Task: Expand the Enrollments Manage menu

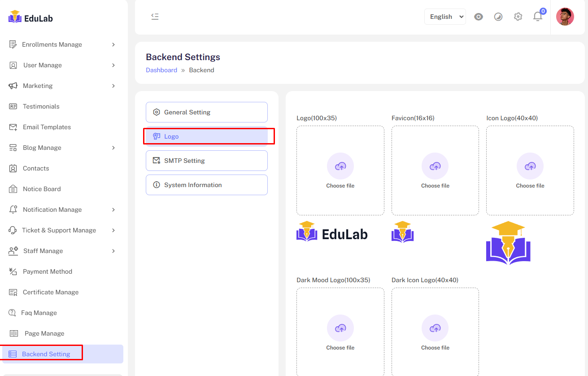Action: (113, 44)
